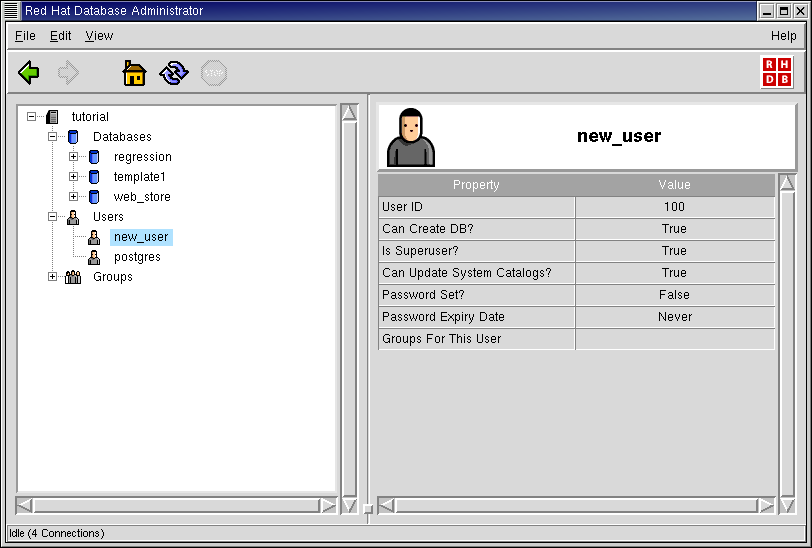Screen dimensions: 812x548
Task: Select tutorial in the tree
Action: click(x=90, y=117)
